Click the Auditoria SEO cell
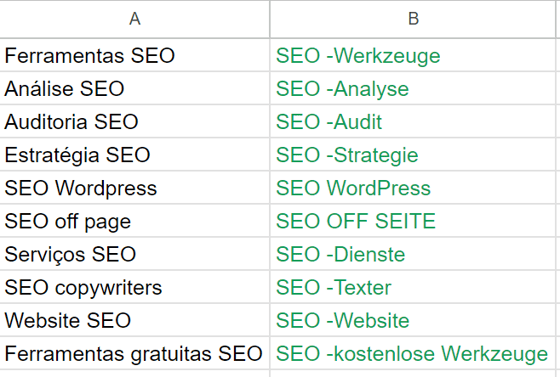560x377 pixels. [x=135, y=121]
